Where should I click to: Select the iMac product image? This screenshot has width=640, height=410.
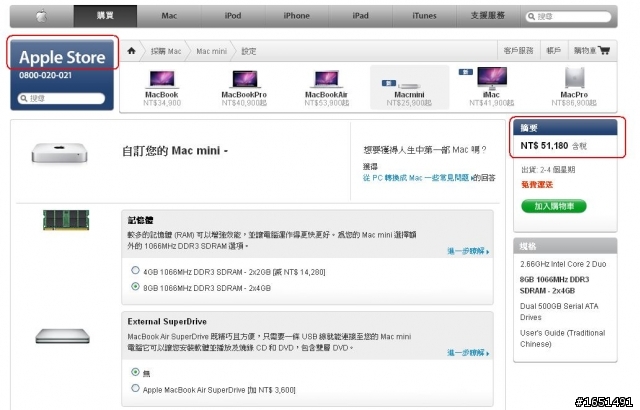pyautogui.click(x=492, y=78)
